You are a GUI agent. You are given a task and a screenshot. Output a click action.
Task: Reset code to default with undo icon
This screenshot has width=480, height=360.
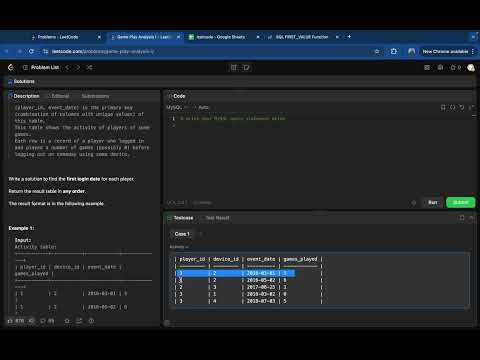tap(462, 107)
